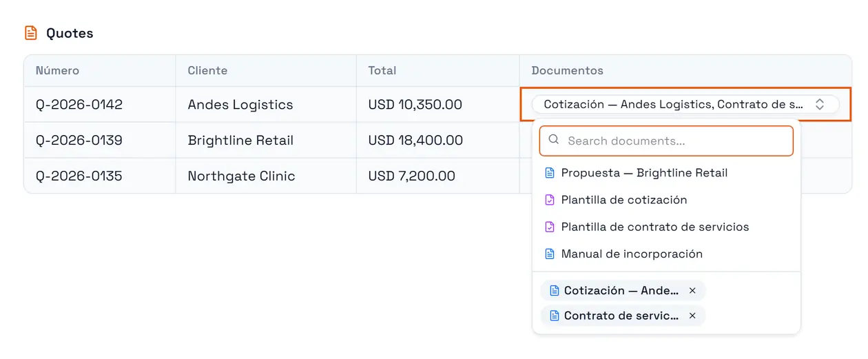Image resolution: width=868 pixels, height=359 pixels.
Task: Select Plantilla de contrato de servicios option
Action: click(x=666, y=227)
